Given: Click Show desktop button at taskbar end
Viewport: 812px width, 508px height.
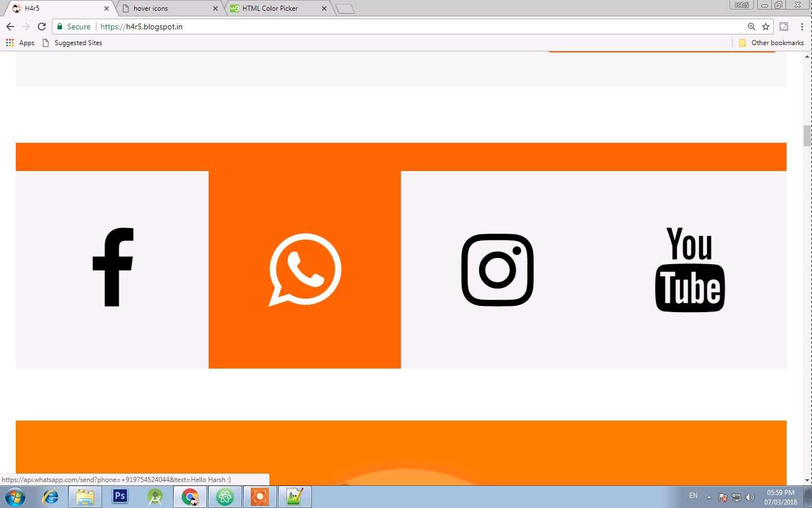Looking at the screenshot, I should click(808, 497).
